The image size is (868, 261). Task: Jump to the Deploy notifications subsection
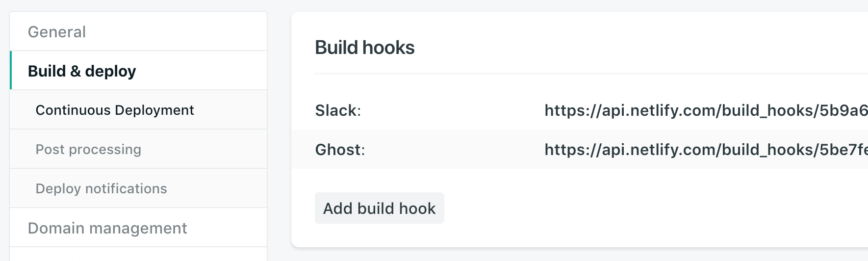click(x=101, y=189)
